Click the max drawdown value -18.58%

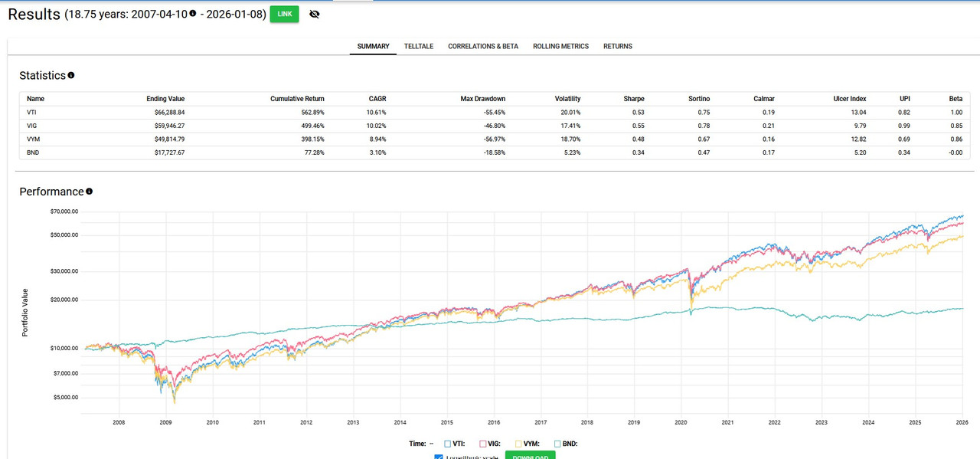click(493, 152)
